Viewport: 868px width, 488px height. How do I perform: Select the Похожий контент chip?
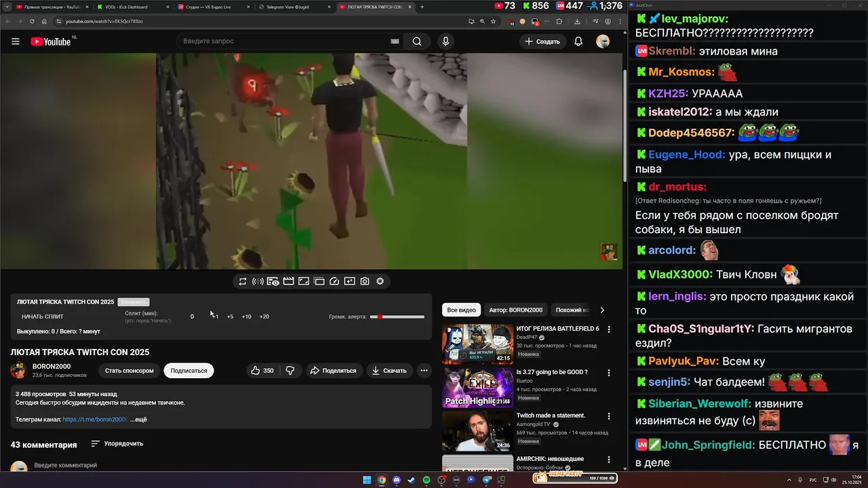pos(572,310)
